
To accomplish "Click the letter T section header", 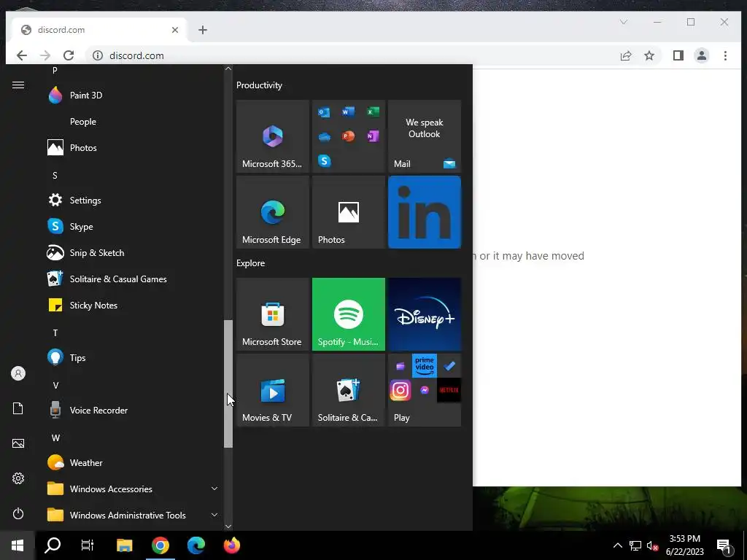I will (55, 332).
